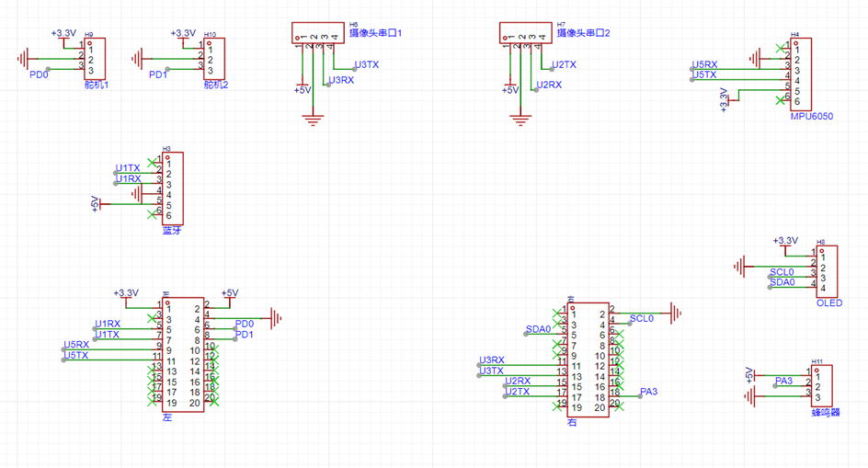Click the 蓝牙 header label

[172, 230]
